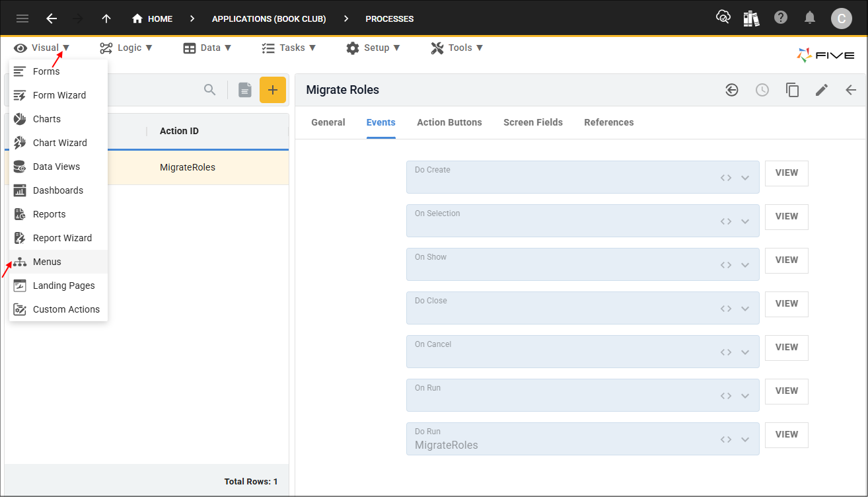The height and width of the screenshot is (497, 868).
Task: Select Landing Pages menu entry
Action: pyautogui.click(x=58, y=286)
